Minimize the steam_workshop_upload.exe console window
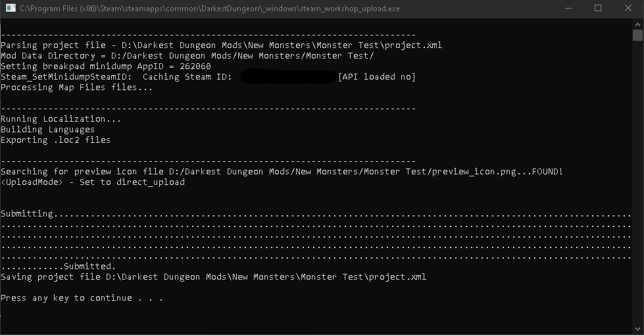The image size is (644, 335). 568,8
